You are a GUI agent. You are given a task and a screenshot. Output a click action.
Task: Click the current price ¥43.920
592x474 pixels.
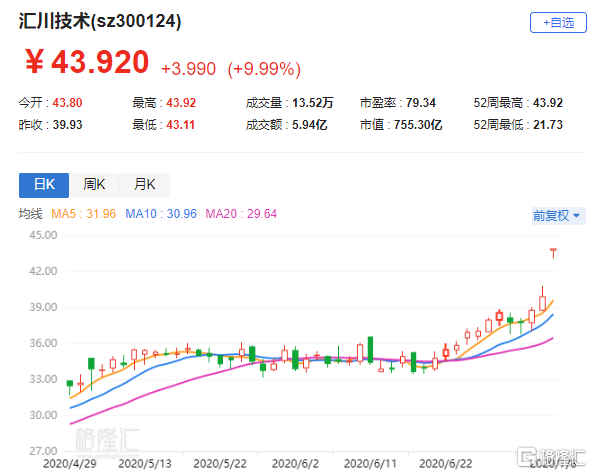[87, 62]
